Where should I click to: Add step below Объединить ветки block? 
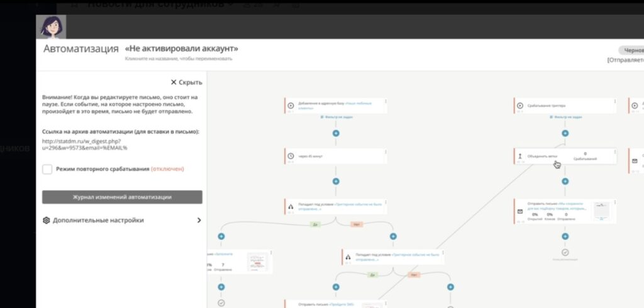point(565,182)
